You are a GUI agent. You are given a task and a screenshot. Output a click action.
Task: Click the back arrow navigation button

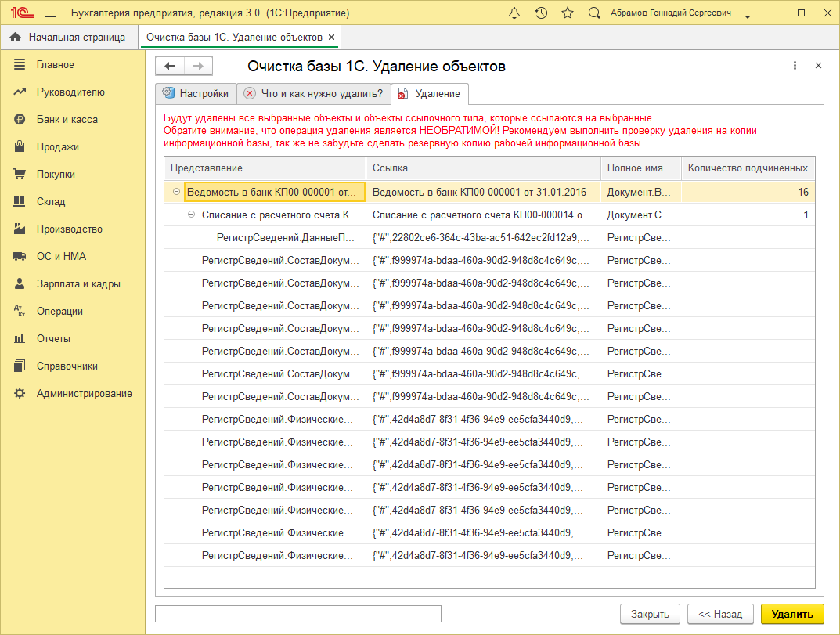pyautogui.click(x=170, y=67)
